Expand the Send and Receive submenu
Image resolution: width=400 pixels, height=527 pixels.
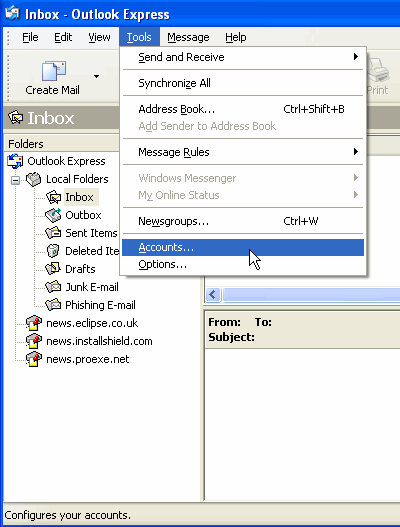pyautogui.click(x=243, y=57)
